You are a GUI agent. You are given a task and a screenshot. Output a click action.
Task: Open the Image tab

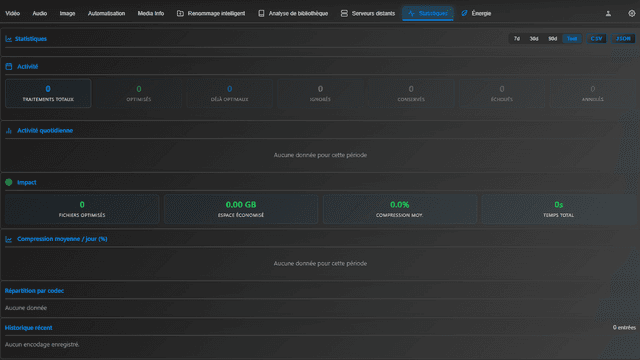click(x=67, y=13)
